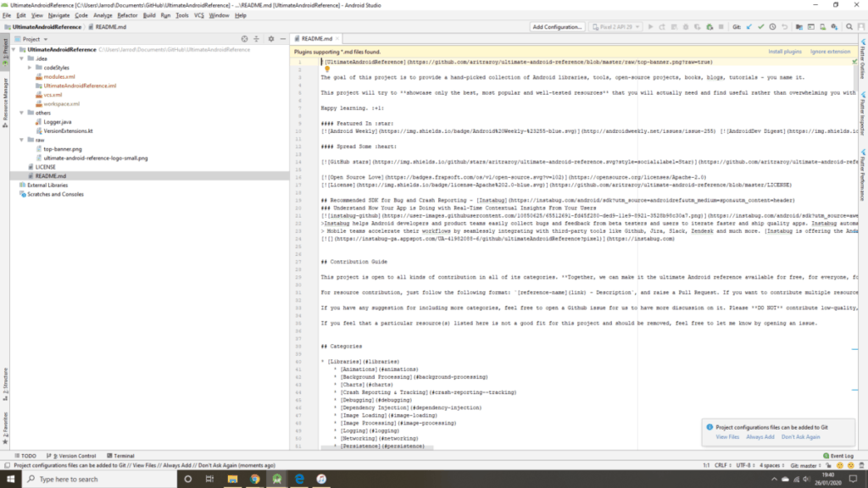Open the Refactor menu
Screen dimensions: 868x488
pos(127,15)
